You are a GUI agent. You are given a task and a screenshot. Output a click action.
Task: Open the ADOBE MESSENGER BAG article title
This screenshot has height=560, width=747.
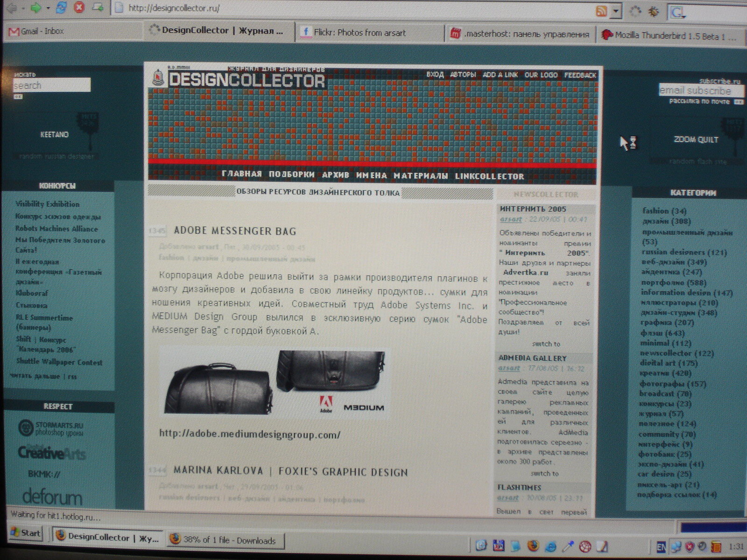click(235, 231)
